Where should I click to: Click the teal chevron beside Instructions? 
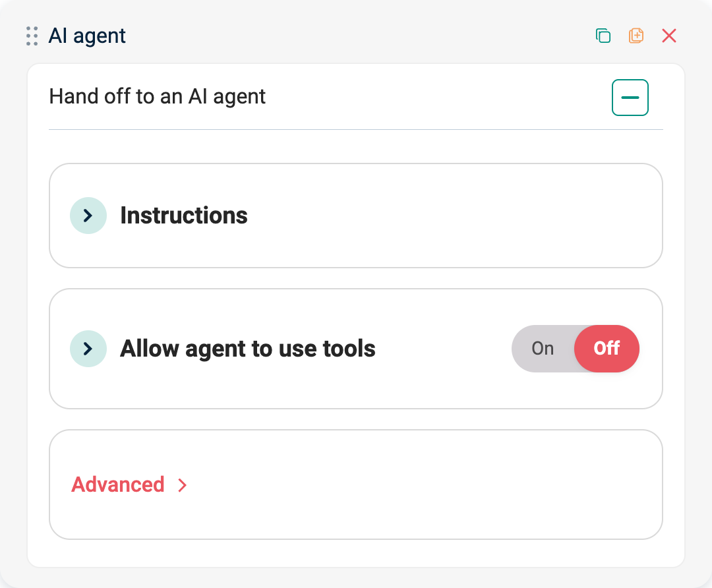tap(88, 216)
